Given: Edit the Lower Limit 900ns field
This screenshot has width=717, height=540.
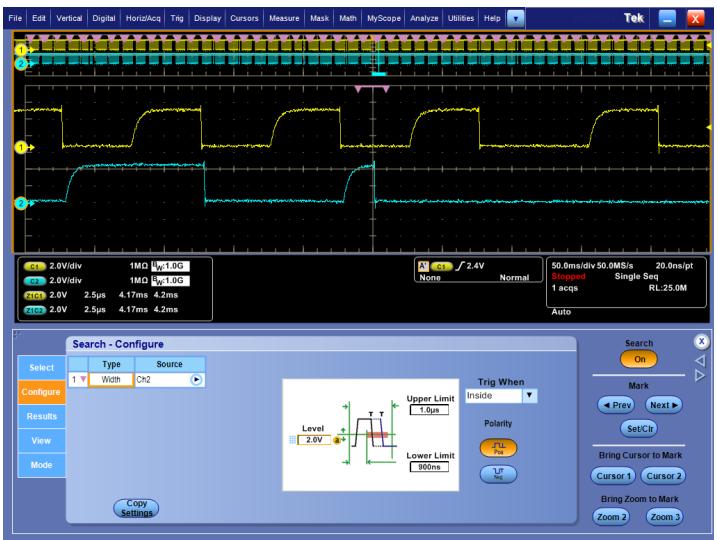Looking at the screenshot, I should point(429,467).
